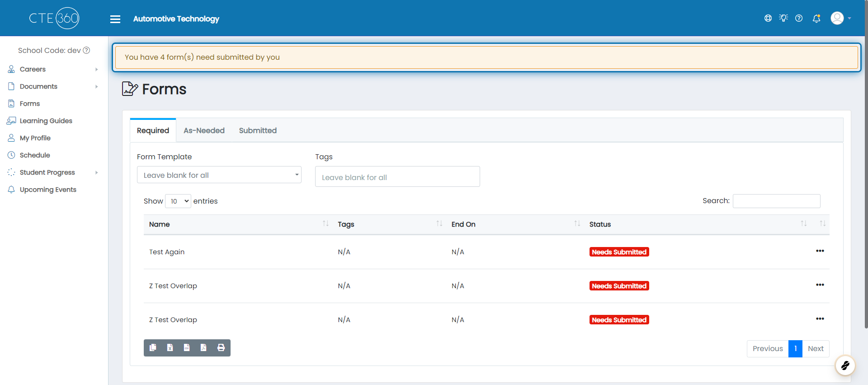The image size is (868, 385).
Task: Click the School Code help icon
Action: 86,50
